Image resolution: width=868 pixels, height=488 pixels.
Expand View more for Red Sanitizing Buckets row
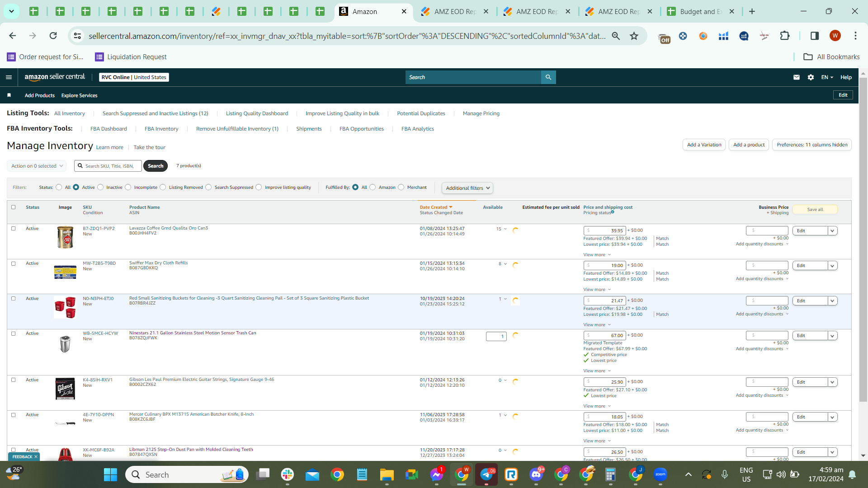pos(597,325)
